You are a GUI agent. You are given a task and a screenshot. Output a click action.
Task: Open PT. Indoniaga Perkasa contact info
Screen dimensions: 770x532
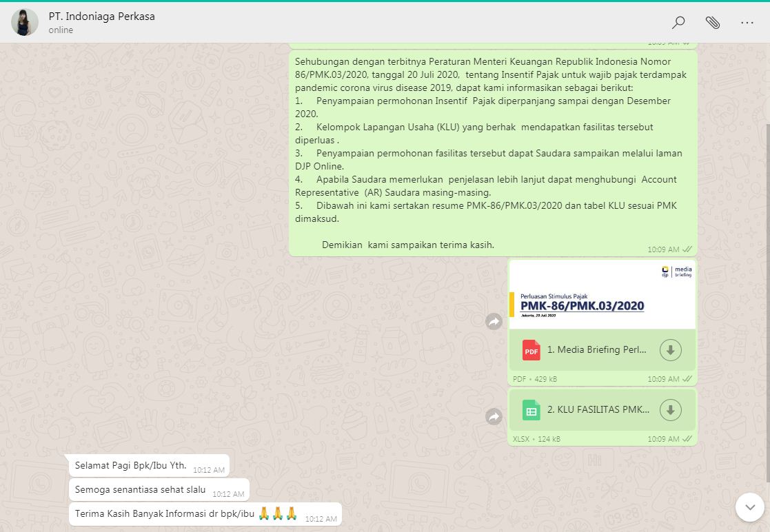tap(101, 16)
